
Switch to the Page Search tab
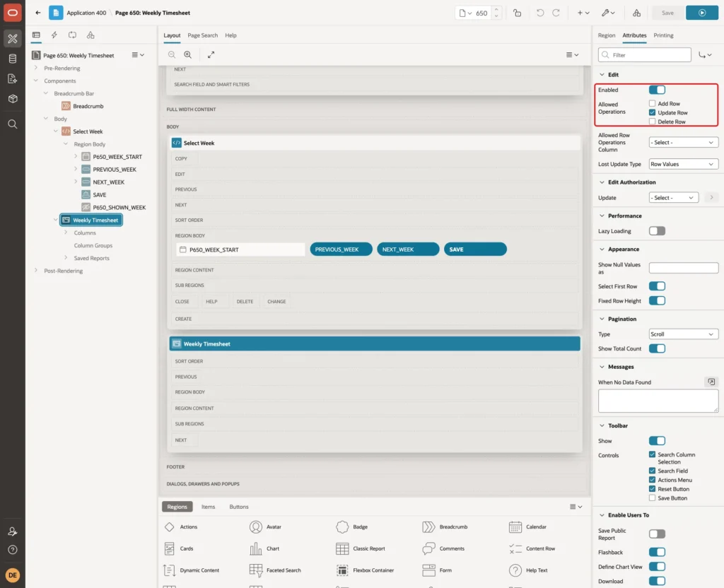(202, 35)
